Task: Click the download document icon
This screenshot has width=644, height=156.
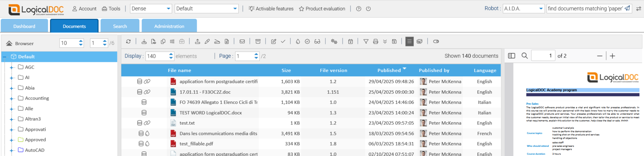Action: [x=144, y=41]
